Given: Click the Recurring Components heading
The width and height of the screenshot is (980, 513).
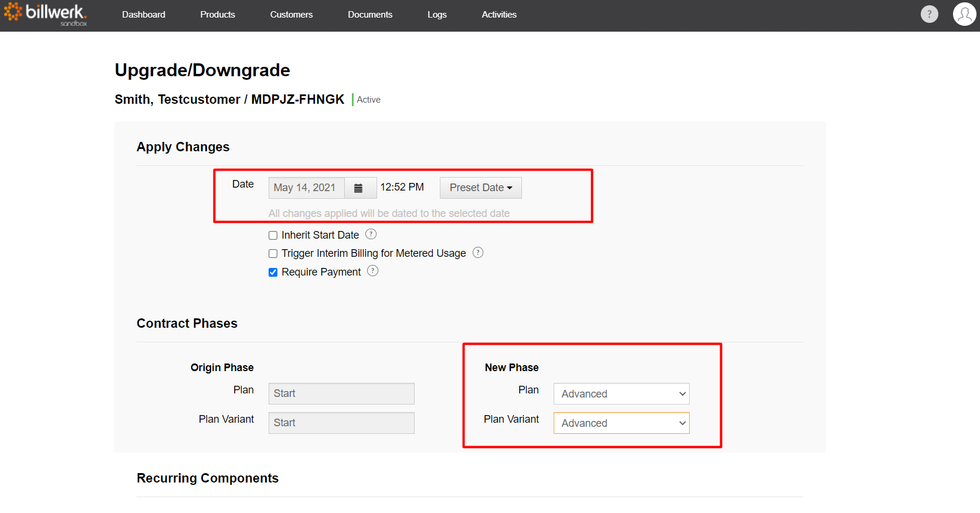Looking at the screenshot, I should tap(208, 478).
